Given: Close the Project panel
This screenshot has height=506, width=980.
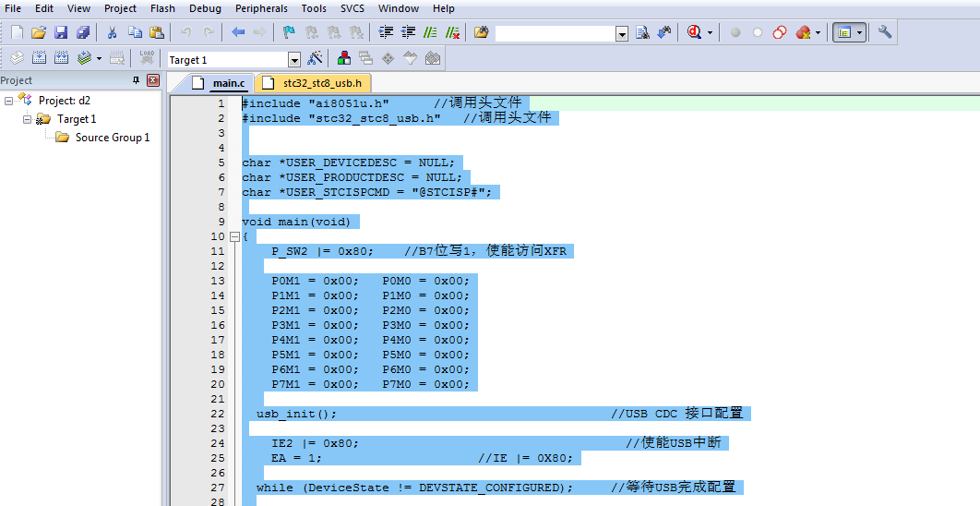Looking at the screenshot, I should coord(153,80).
